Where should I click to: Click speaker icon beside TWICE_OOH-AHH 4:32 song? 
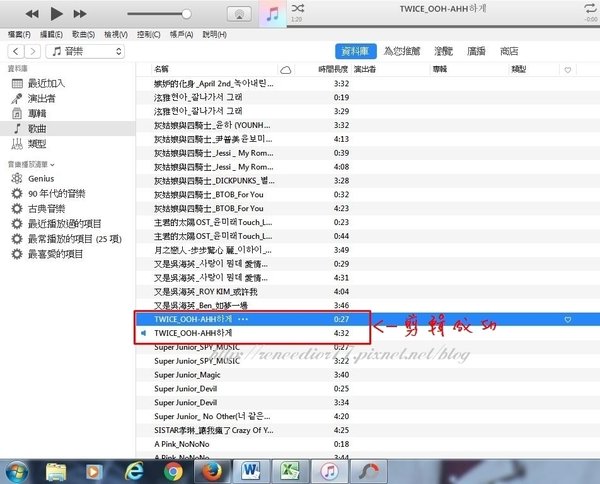(143, 333)
